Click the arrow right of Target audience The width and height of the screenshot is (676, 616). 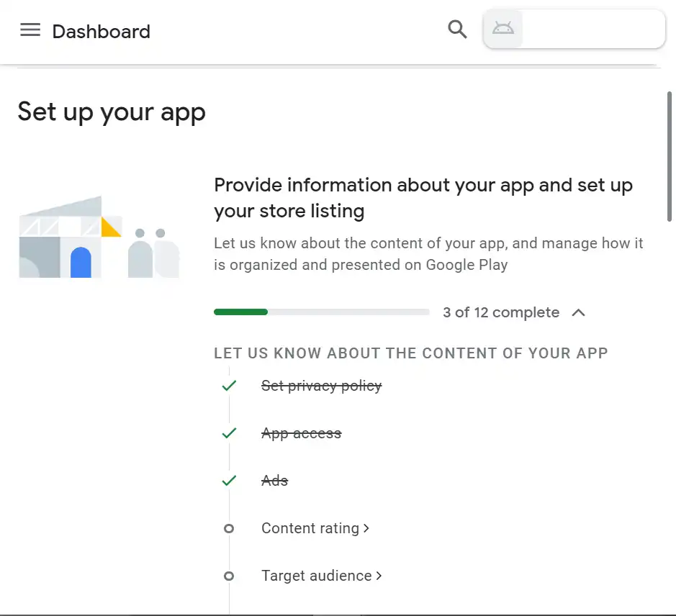[x=379, y=576]
